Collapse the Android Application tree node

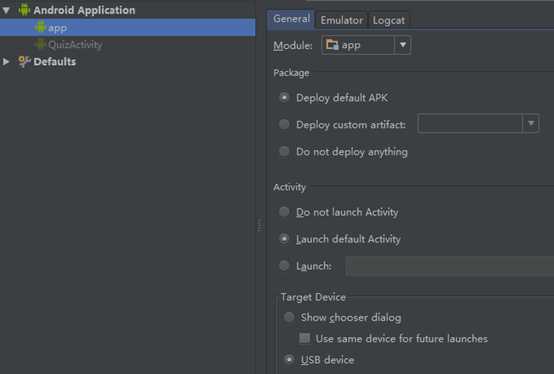click(6, 10)
